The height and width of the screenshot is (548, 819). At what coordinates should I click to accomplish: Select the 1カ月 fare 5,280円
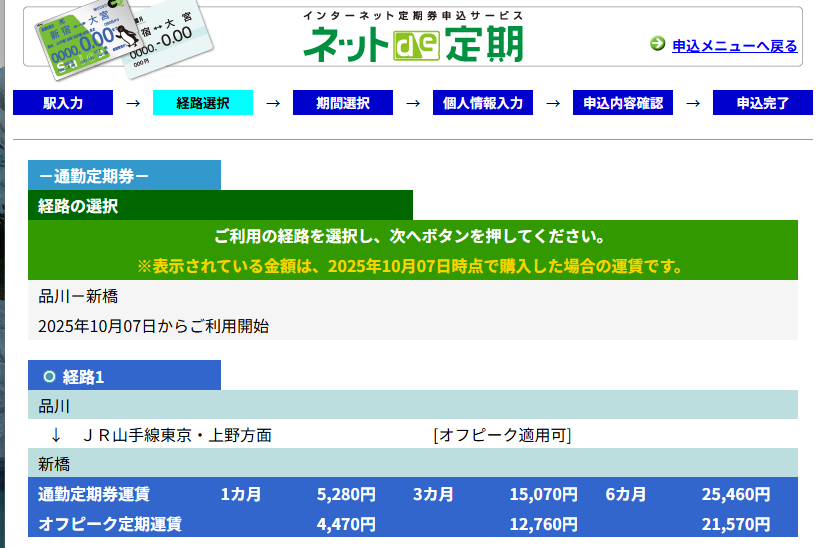click(345, 494)
